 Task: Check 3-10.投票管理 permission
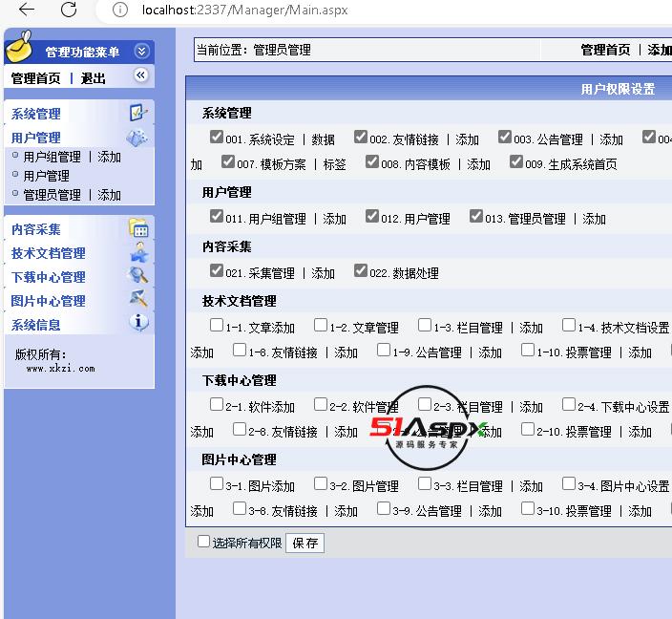(x=528, y=508)
